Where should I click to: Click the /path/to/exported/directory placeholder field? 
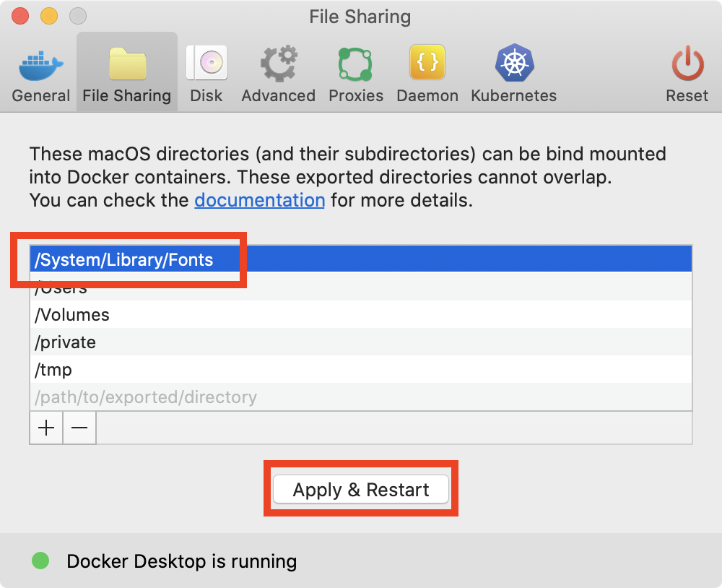pos(361,397)
